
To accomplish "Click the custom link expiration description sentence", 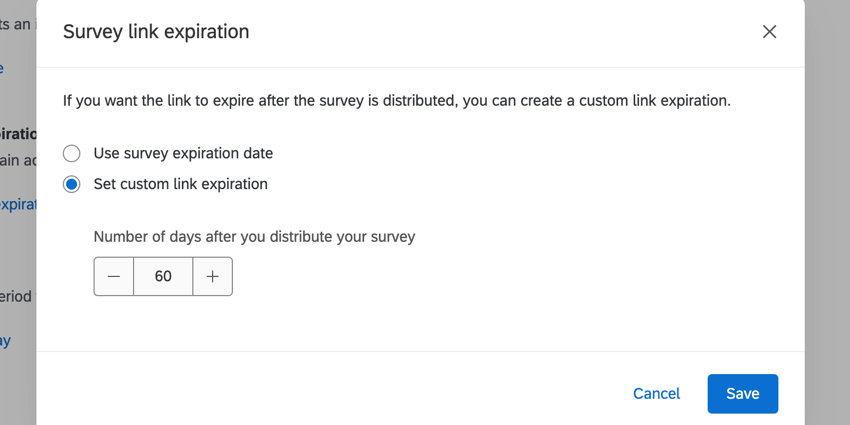I will [x=397, y=101].
